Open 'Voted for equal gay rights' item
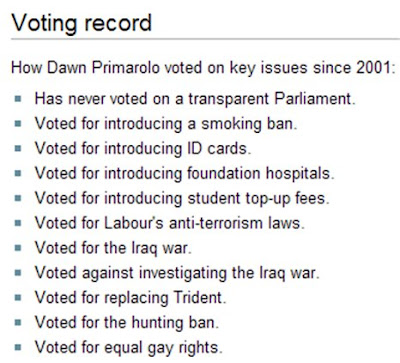 [x=128, y=347]
